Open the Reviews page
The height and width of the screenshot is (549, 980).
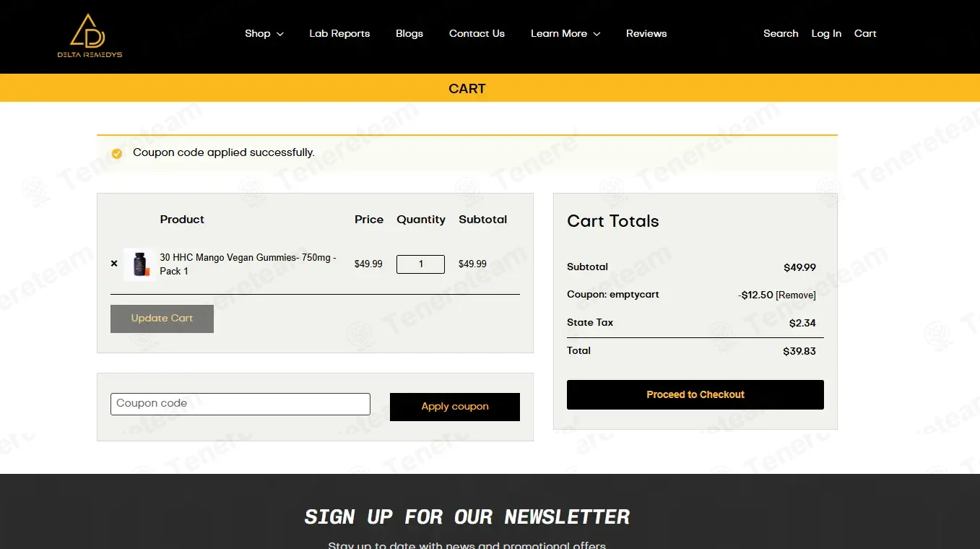click(x=646, y=33)
